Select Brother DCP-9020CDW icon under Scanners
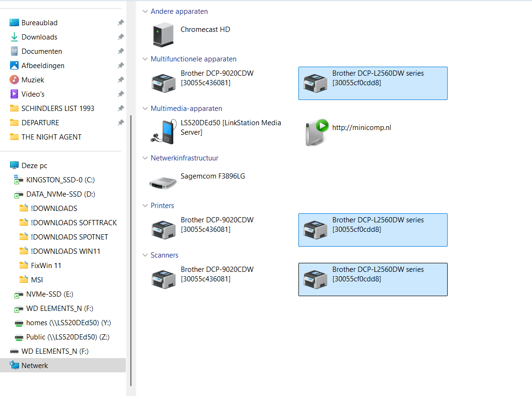Viewport: 532px width, 399px height. pos(164,279)
